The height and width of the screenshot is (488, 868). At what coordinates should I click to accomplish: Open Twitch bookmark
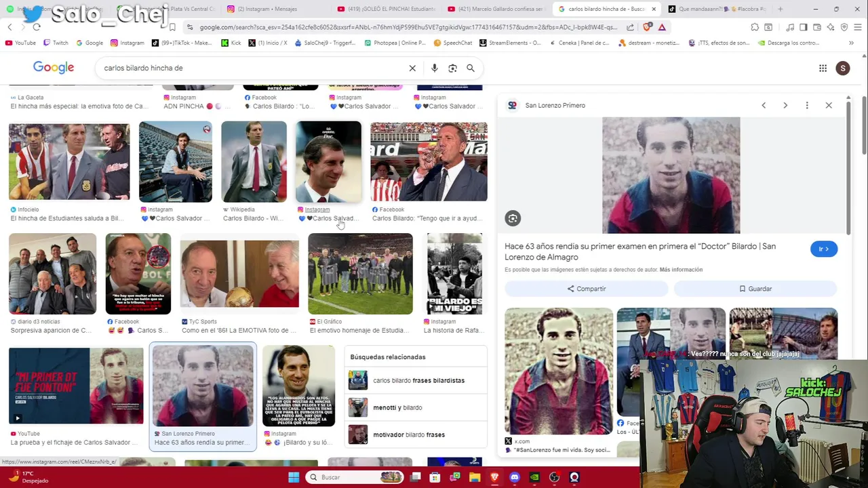56,43
